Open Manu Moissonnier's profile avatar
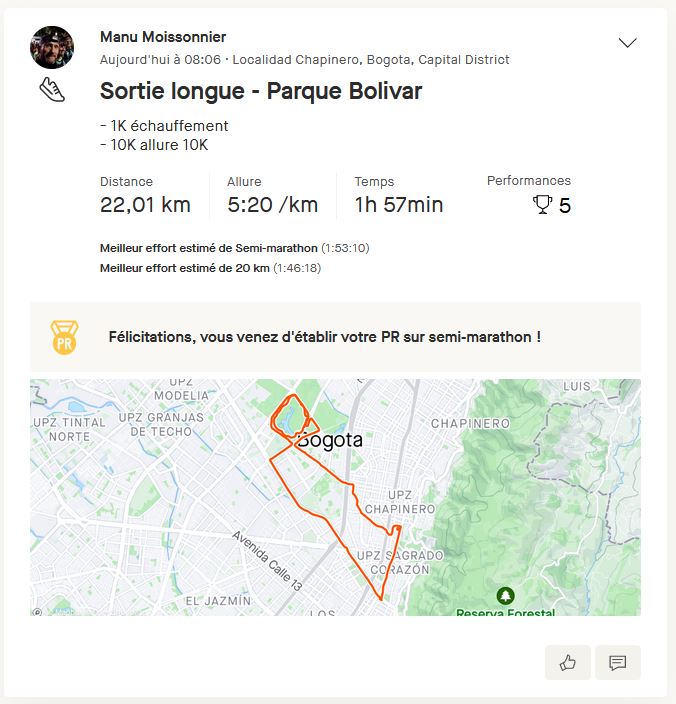 (x=52, y=47)
